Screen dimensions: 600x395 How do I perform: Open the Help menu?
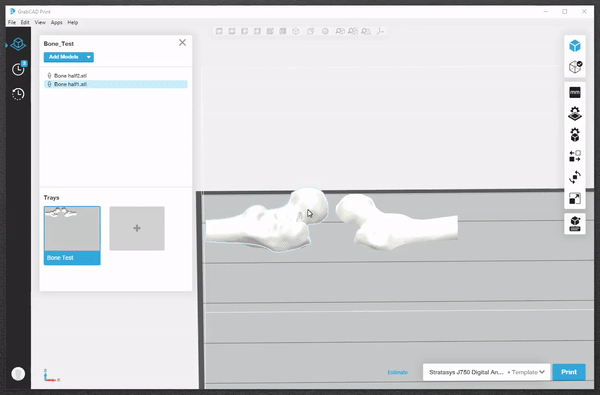coord(73,23)
